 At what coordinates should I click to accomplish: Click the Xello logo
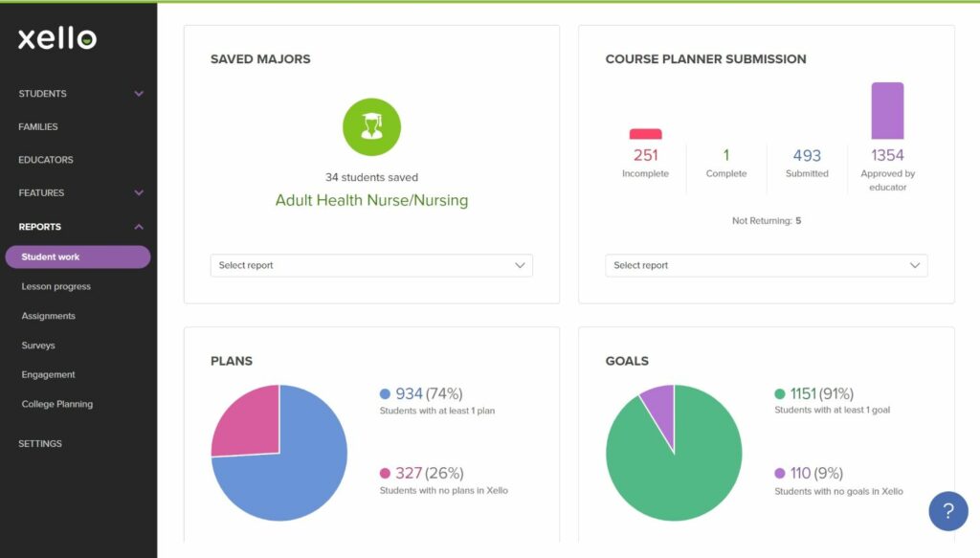tap(56, 38)
